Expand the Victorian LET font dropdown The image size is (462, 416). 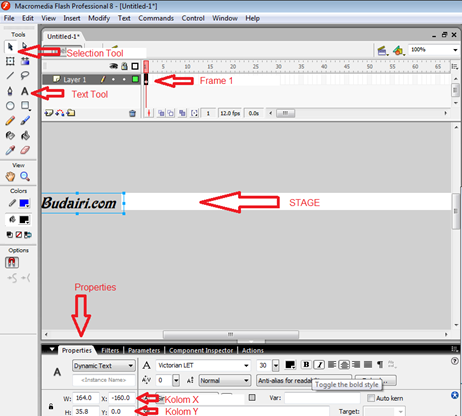(203, 365)
